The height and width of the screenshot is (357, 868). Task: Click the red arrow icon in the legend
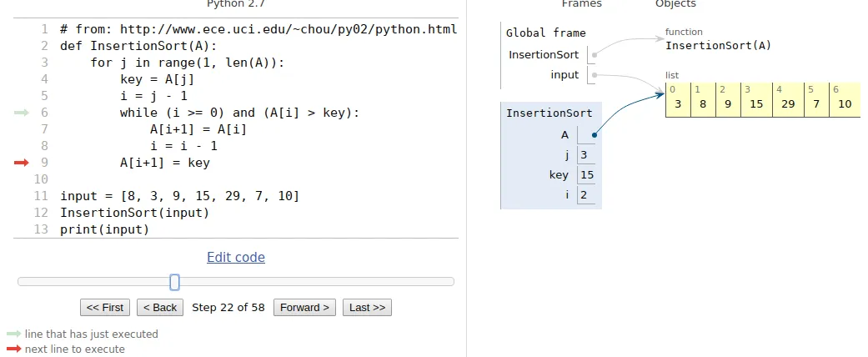14,349
